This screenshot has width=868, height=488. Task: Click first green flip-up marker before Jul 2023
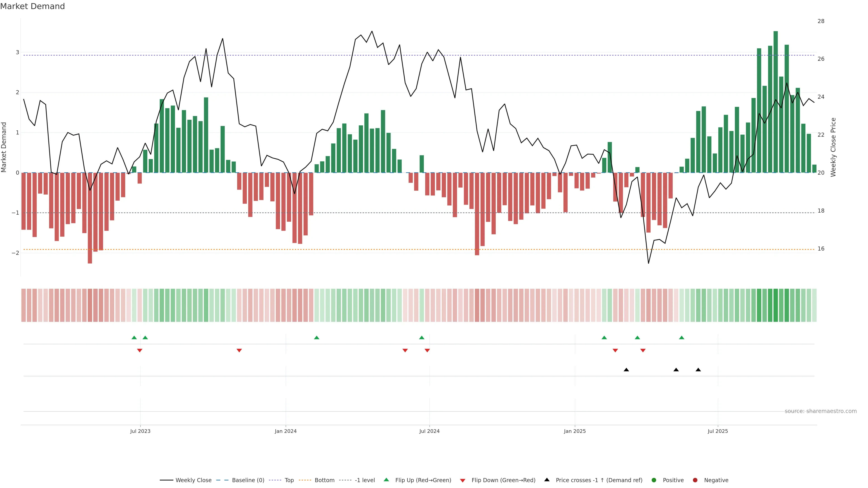coord(134,338)
